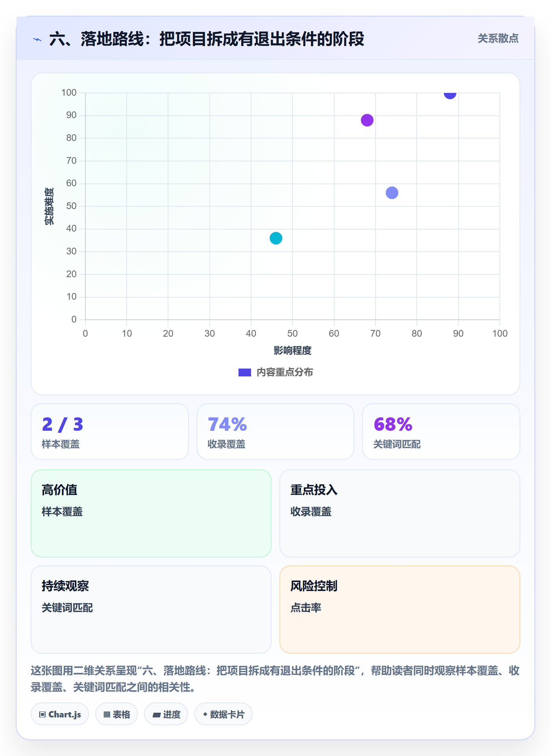This screenshot has height=756, width=551.
Task: Select the 2 / 3 样本覆盖 stat card
Action: pos(110,432)
